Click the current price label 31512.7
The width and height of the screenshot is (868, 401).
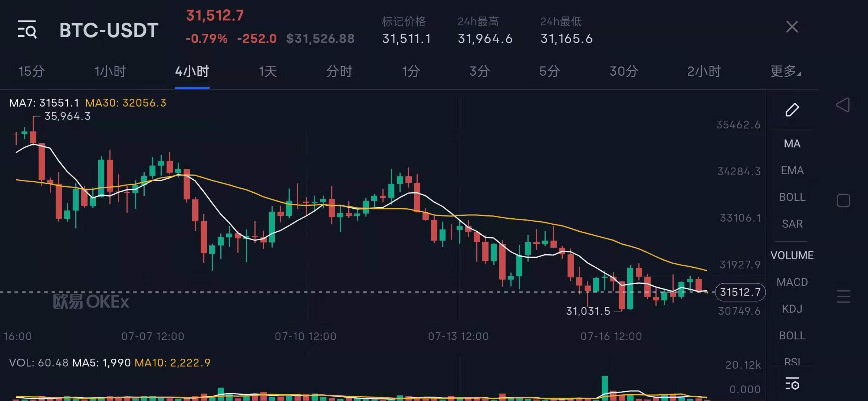(740, 292)
